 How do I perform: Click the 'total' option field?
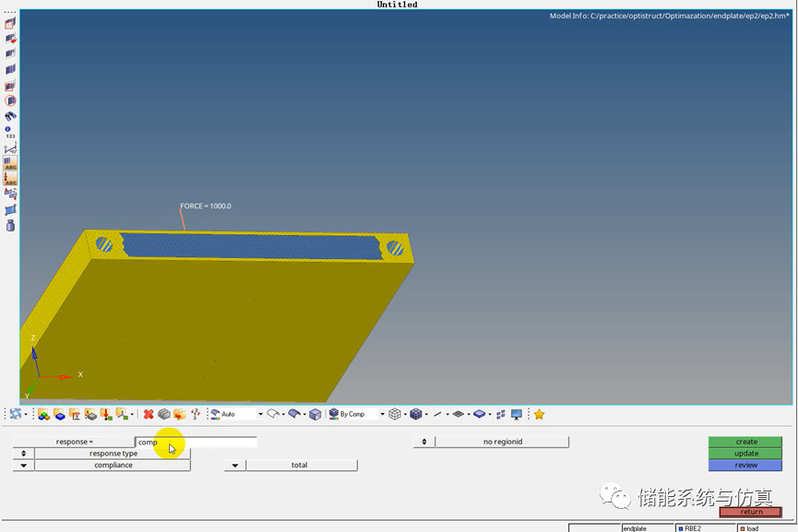click(302, 466)
